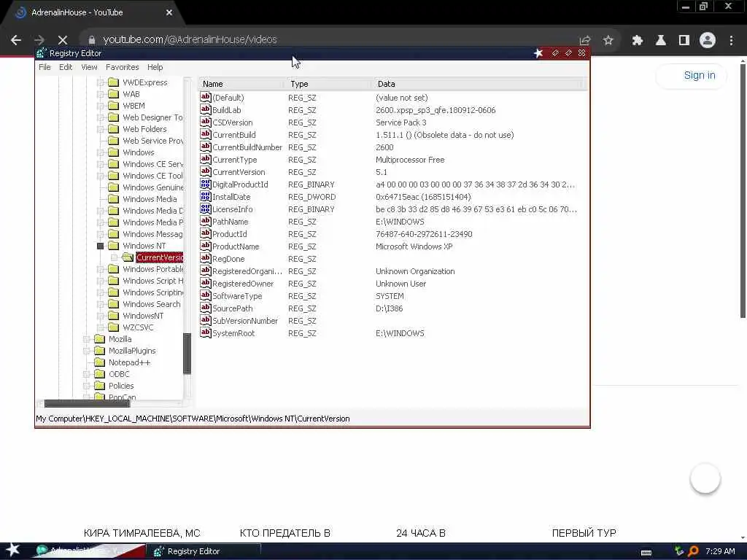Image resolution: width=747 pixels, height=560 pixels.
Task: Click the Registry Editor title bar icon
Action: point(42,52)
